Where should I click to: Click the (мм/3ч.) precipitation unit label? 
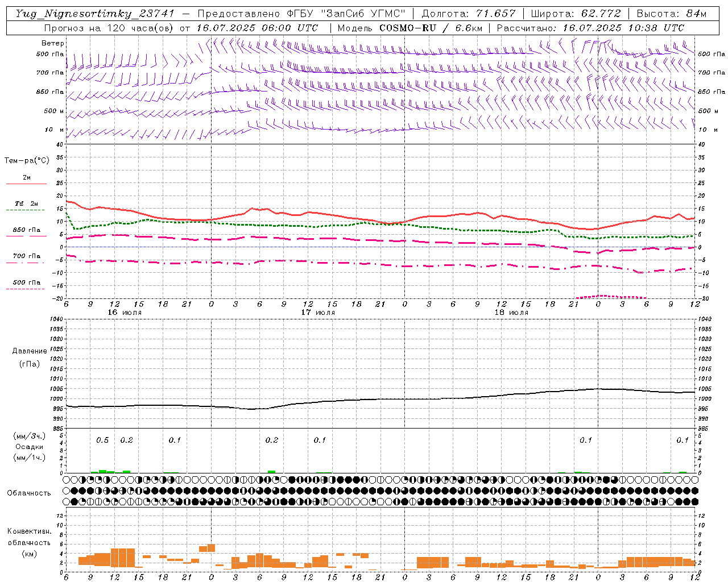30,436
